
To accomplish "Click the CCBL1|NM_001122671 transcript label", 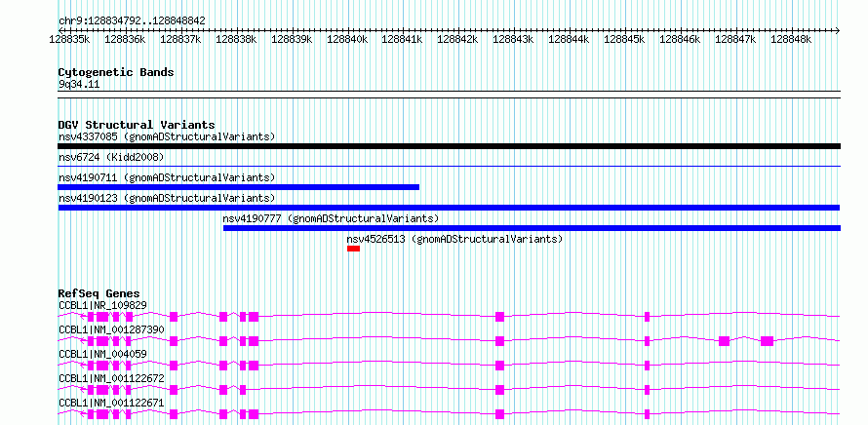I will point(111,403).
